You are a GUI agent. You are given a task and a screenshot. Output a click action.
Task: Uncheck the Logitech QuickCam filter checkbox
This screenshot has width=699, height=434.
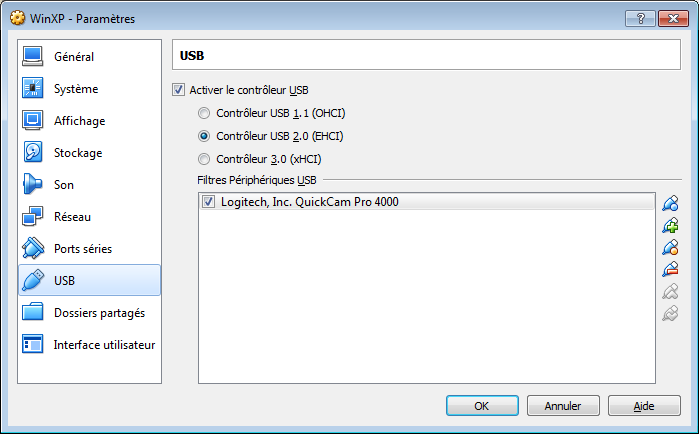pos(208,202)
